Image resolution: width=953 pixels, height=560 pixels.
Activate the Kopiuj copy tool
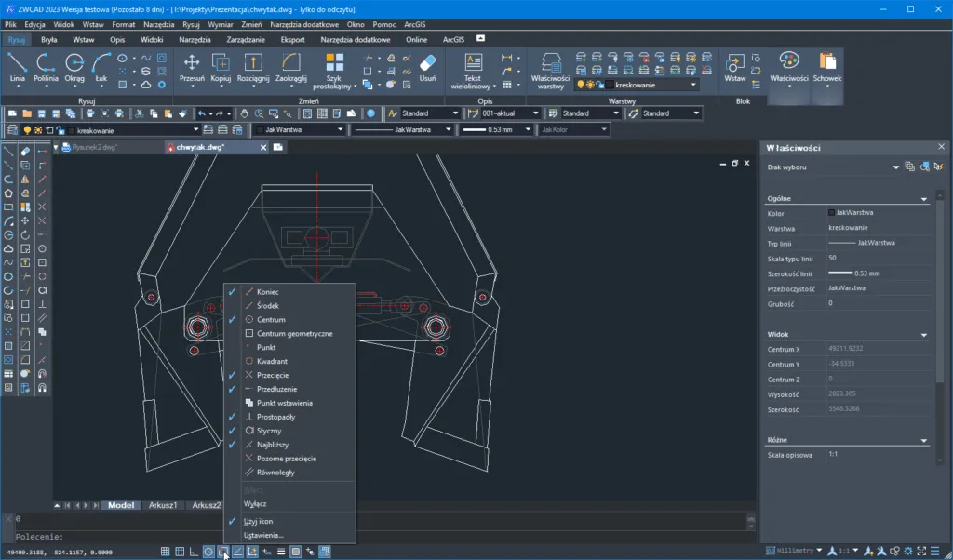(221, 67)
